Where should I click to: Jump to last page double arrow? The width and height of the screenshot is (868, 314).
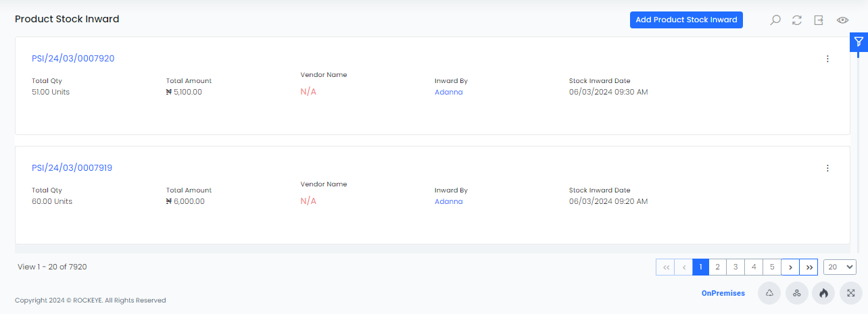(809, 267)
